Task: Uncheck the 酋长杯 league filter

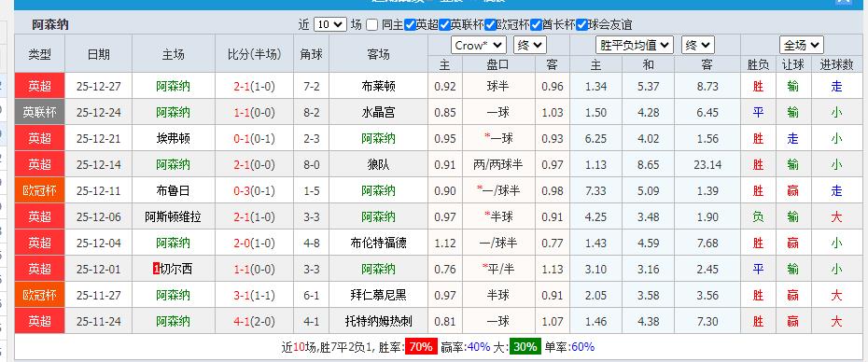Action: [536, 24]
